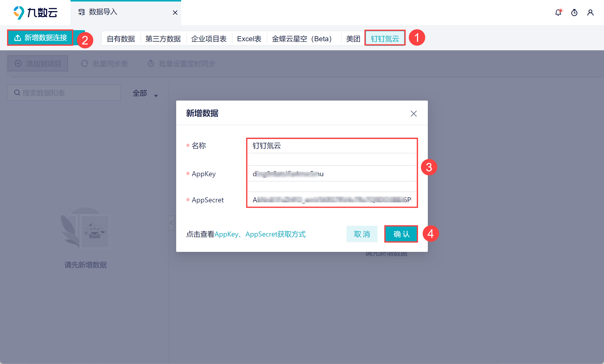Open AppKey、AppSecret获取方式 link
604x364 pixels.
coord(260,234)
